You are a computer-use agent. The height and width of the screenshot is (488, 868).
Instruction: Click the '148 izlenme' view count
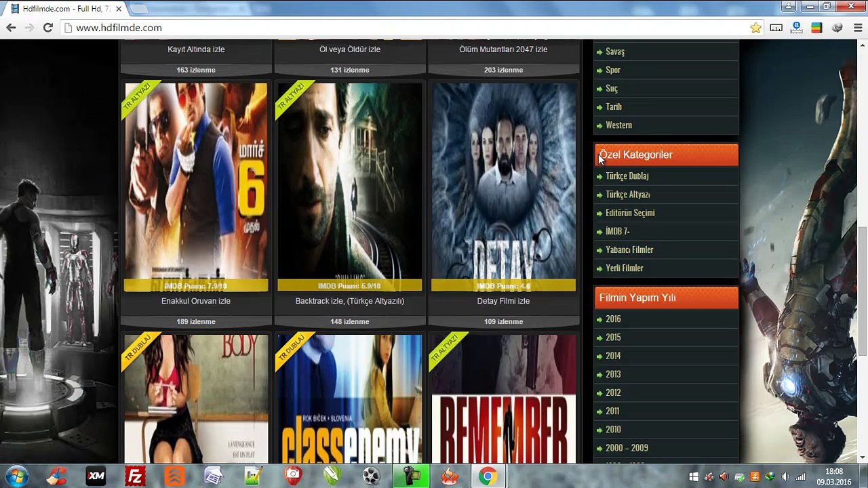tap(350, 321)
